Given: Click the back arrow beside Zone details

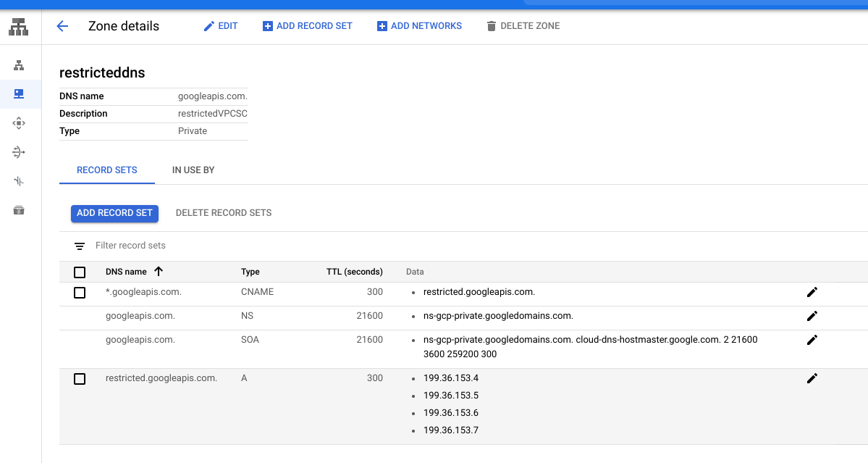Looking at the screenshot, I should (62, 26).
